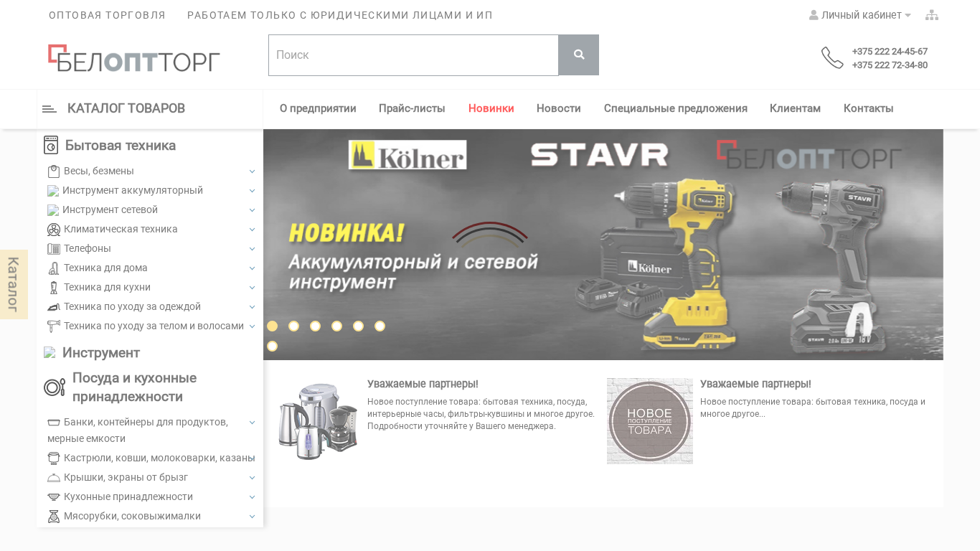Click the Крышки lid icon
980x551 pixels.
click(x=54, y=478)
